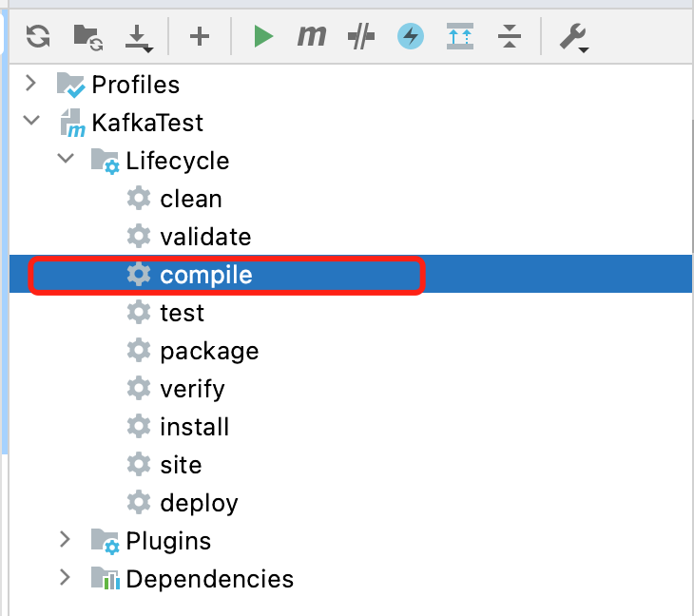Expand the Profiles node
Screen dimensions: 694x616
click(x=30, y=84)
